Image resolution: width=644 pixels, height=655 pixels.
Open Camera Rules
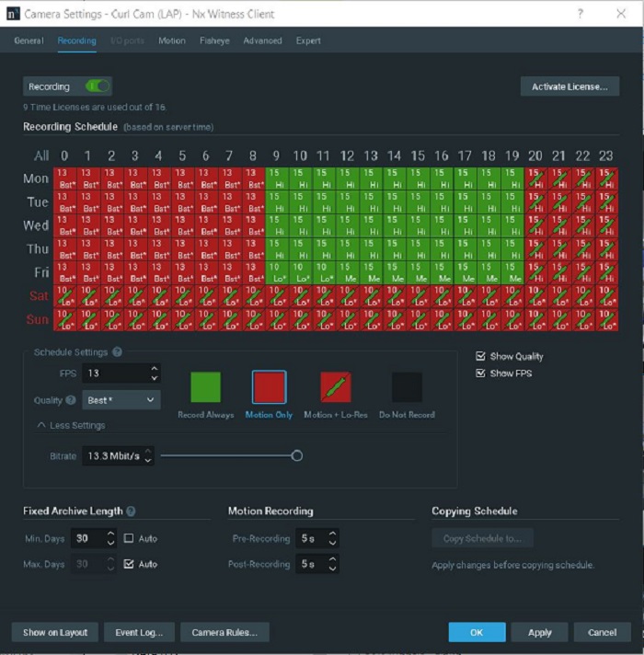click(x=224, y=632)
